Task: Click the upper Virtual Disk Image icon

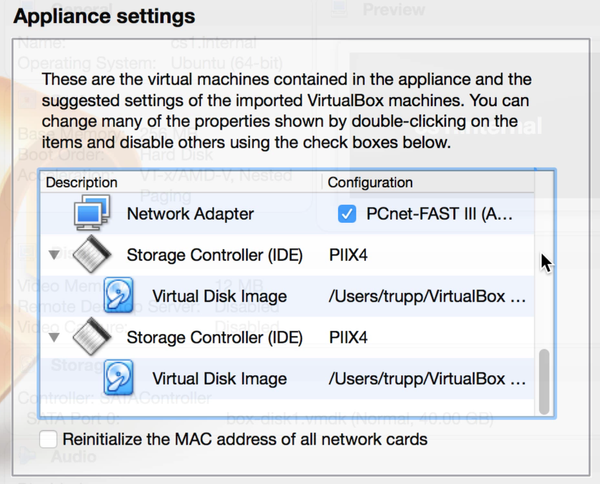Action: click(x=122, y=296)
